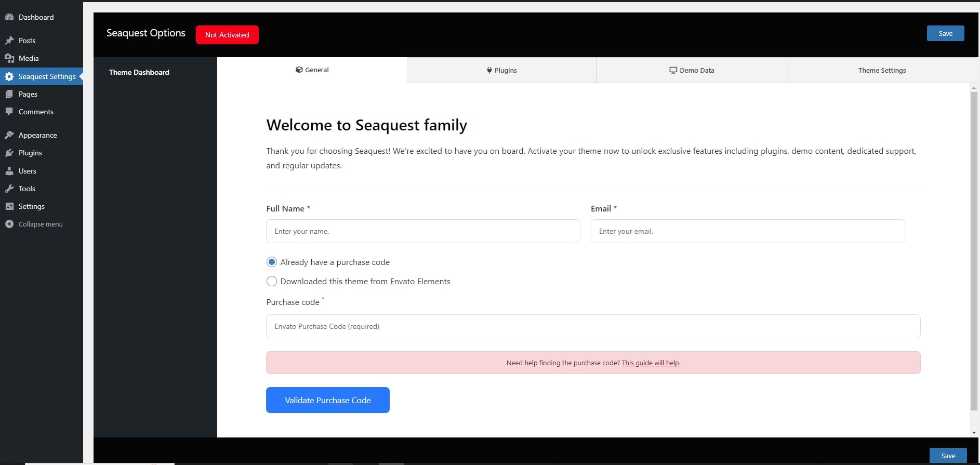Open the Dashboard menu item
The height and width of the screenshot is (465, 980).
click(42, 17)
